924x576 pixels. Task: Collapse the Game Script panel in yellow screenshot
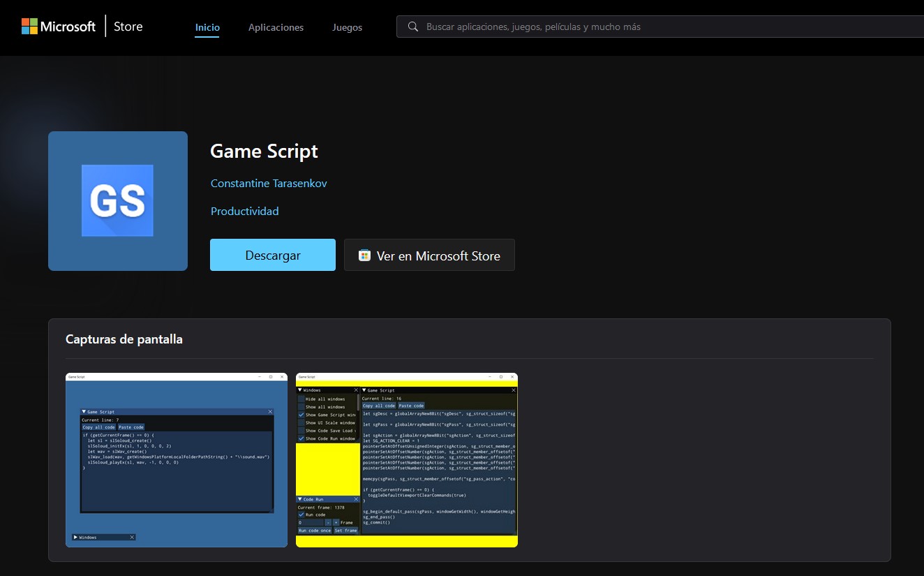pos(364,390)
